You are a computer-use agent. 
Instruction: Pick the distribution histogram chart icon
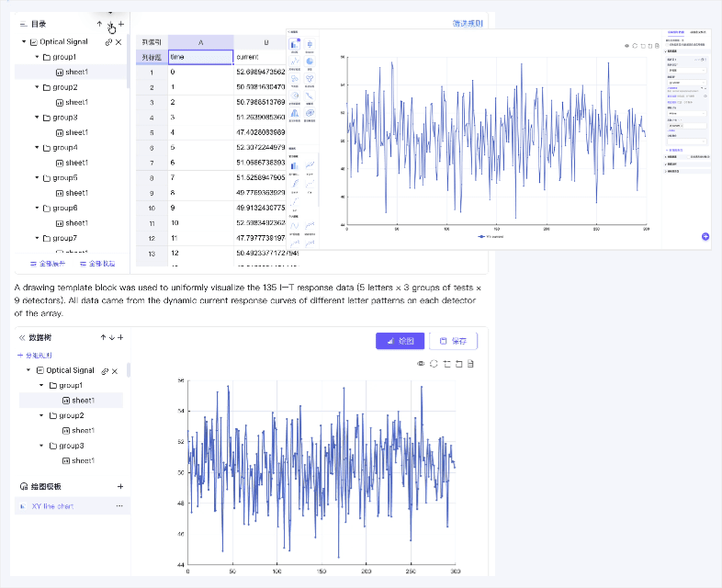(x=294, y=113)
